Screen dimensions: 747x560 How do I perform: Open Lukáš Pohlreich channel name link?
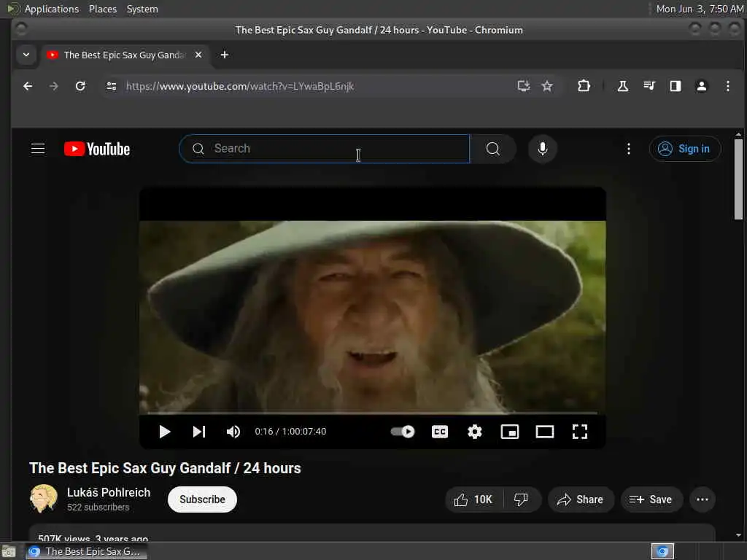coord(109,492)
